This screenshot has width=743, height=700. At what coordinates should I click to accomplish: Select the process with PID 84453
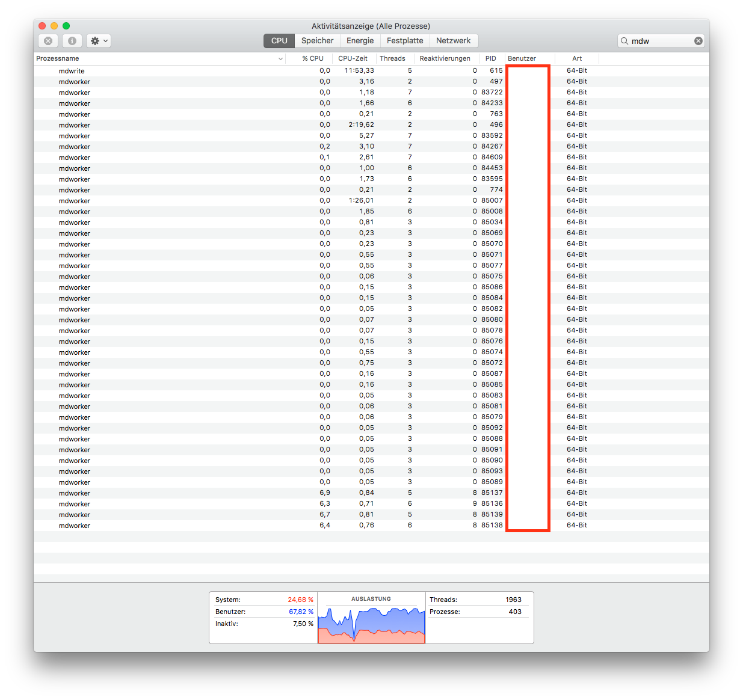coord(371,168)
